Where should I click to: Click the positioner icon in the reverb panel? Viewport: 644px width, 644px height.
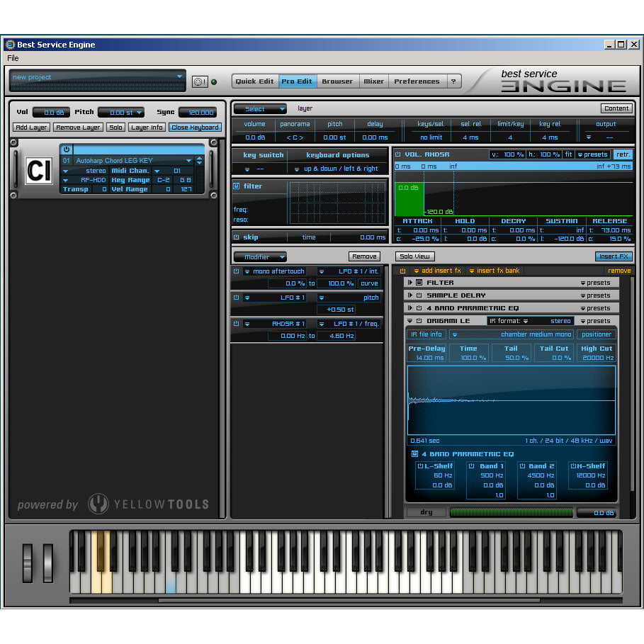pyautogui.click(x=596, y=334)
